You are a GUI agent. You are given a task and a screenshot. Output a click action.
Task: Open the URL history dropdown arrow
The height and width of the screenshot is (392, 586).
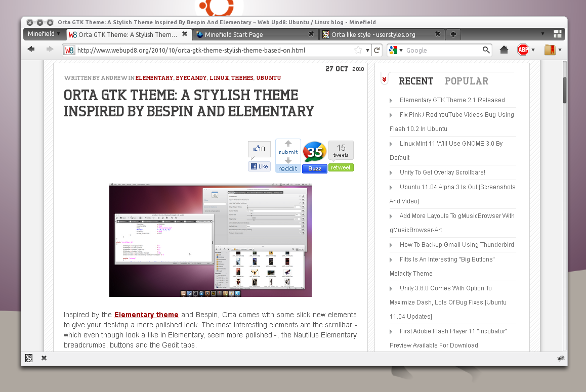[x=368, y=51]
